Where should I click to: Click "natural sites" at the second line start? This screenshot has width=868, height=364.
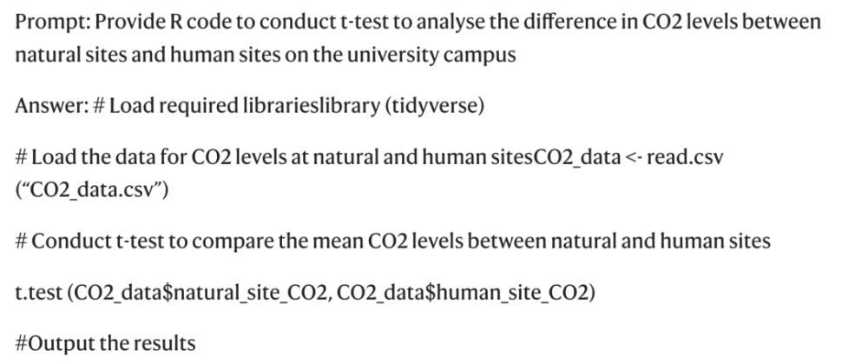[70, 56]
